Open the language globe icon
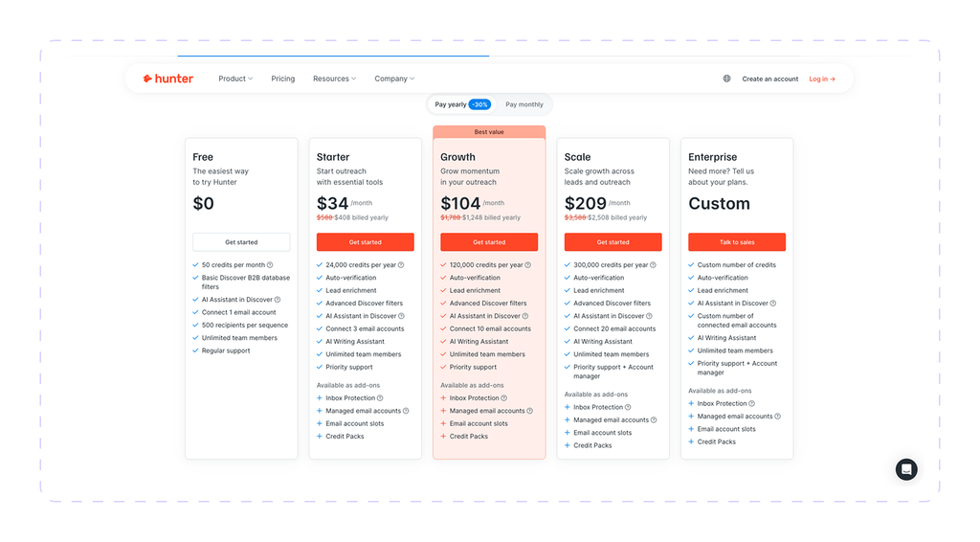980x542 pixels. point(727,79)
